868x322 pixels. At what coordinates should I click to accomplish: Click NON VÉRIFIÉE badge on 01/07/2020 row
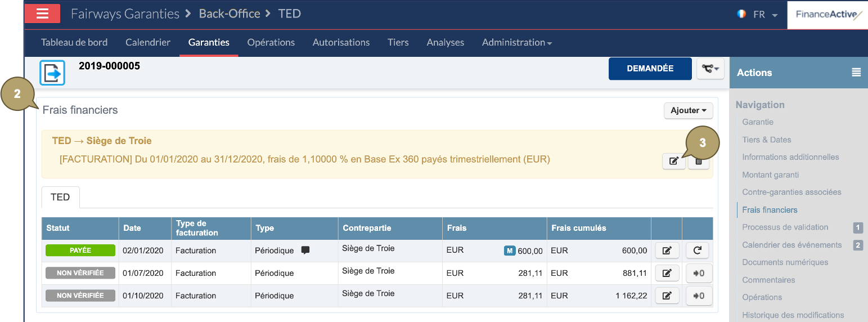point(80,273)
